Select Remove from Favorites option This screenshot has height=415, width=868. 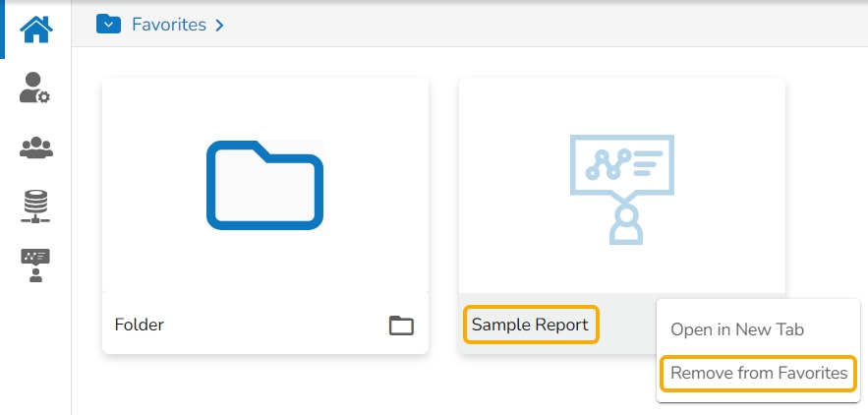coord(758,374)
